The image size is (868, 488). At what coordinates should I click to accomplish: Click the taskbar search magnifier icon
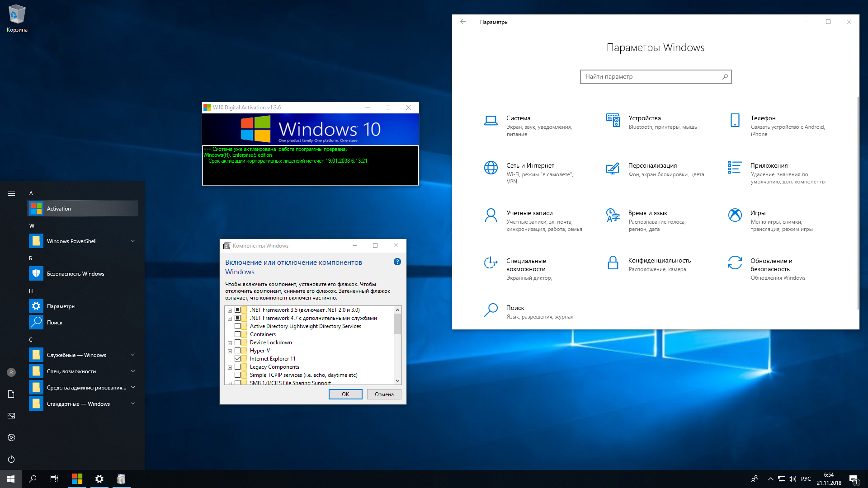click(33, 479)
